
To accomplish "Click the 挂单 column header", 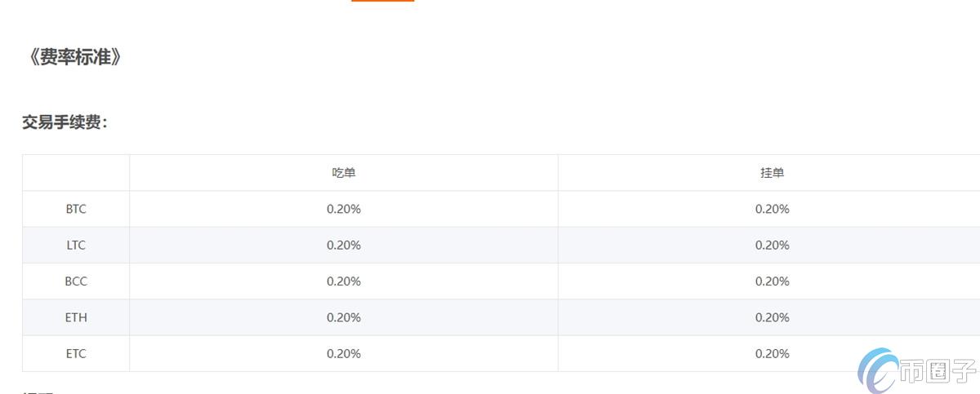I will [x=772, y=173].
